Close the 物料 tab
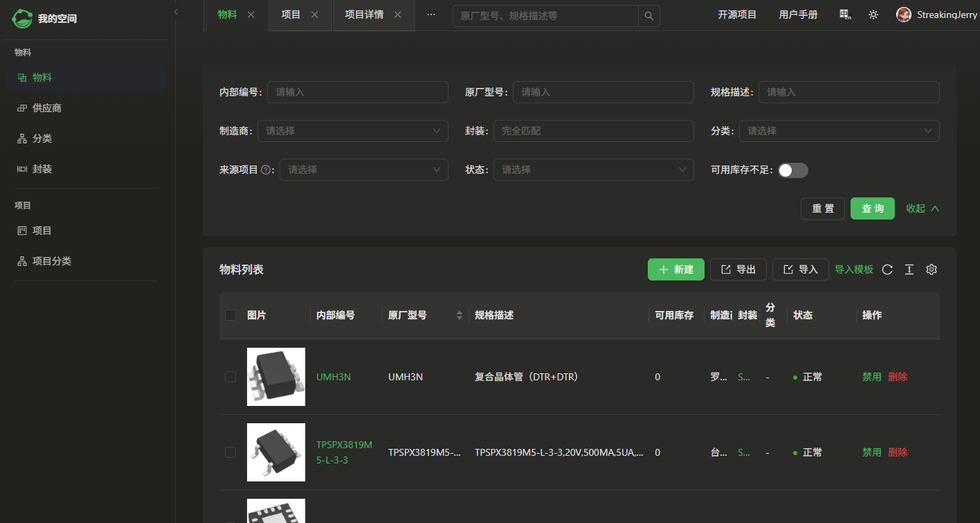Viewport: 980px width, 523px height. tap(251, 15)
